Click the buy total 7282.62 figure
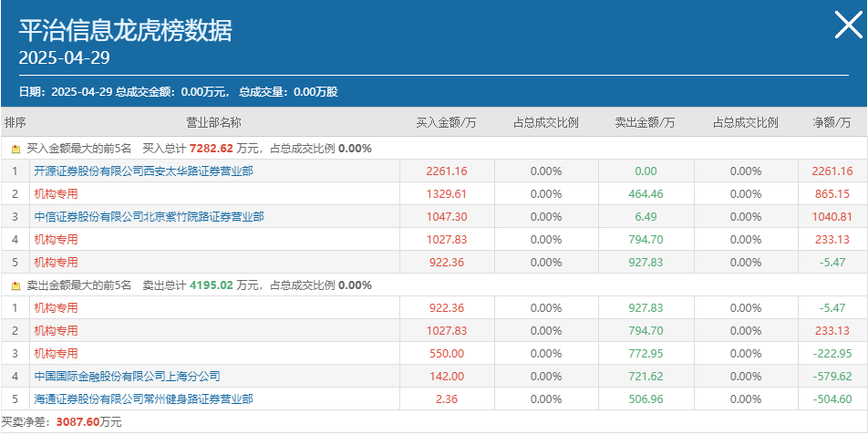The height and width of the screenshot is (435, 868). pos(212,149)
